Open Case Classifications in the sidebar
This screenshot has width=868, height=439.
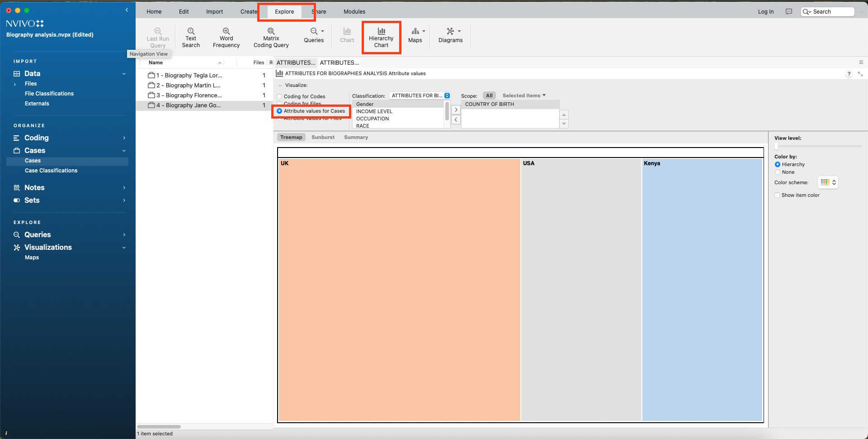click(51, 171)
